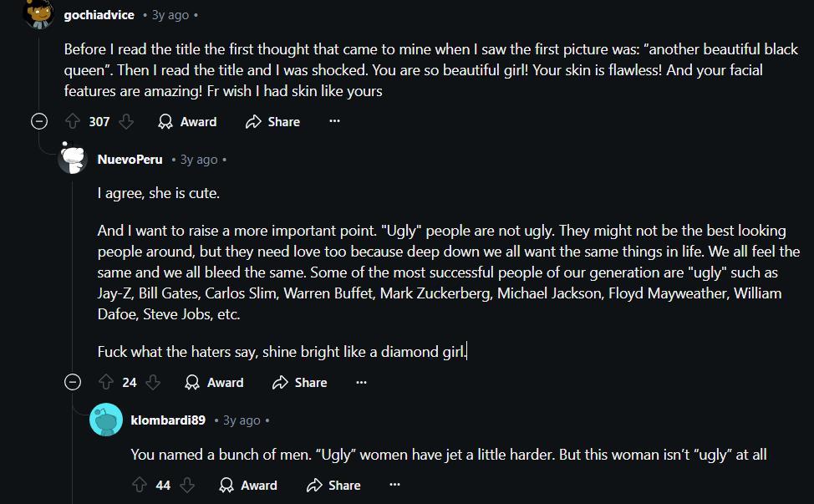
Task: Click klombardi89's avatar icon
Action: 106,420
